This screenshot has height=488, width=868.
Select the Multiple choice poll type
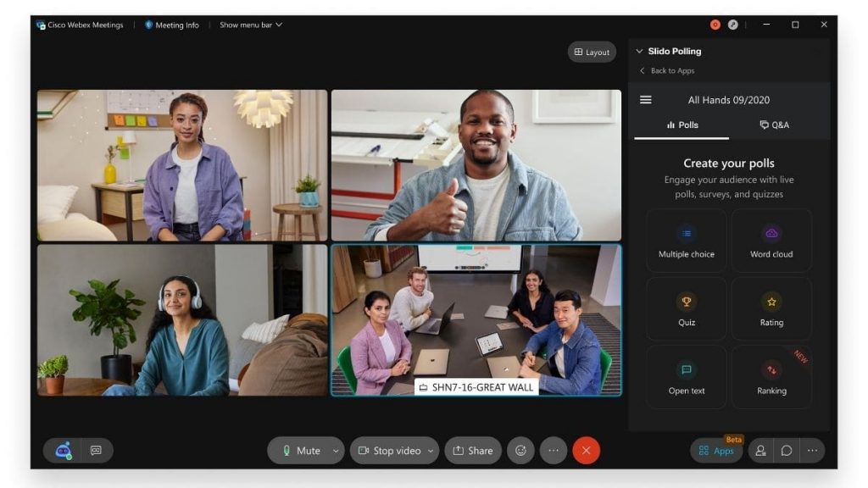tap(686, 240)
